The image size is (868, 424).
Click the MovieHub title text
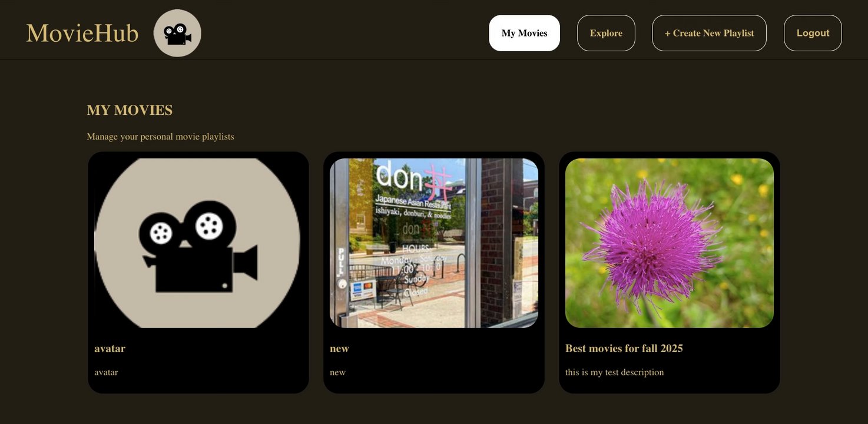pos(82,33)
